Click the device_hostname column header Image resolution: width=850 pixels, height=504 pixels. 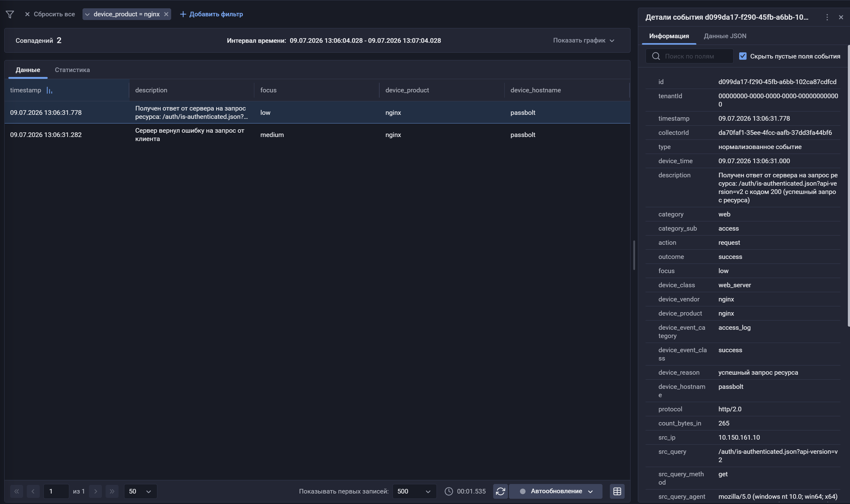535,90
